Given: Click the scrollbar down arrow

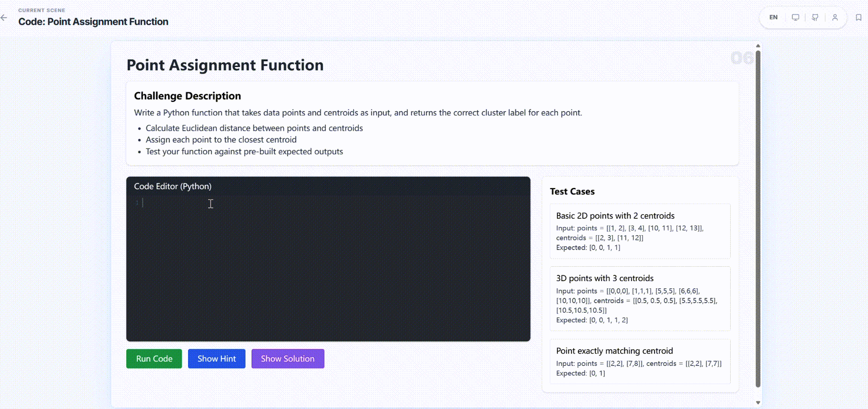Looking at the screenshot, I should (x=758, y=403).
